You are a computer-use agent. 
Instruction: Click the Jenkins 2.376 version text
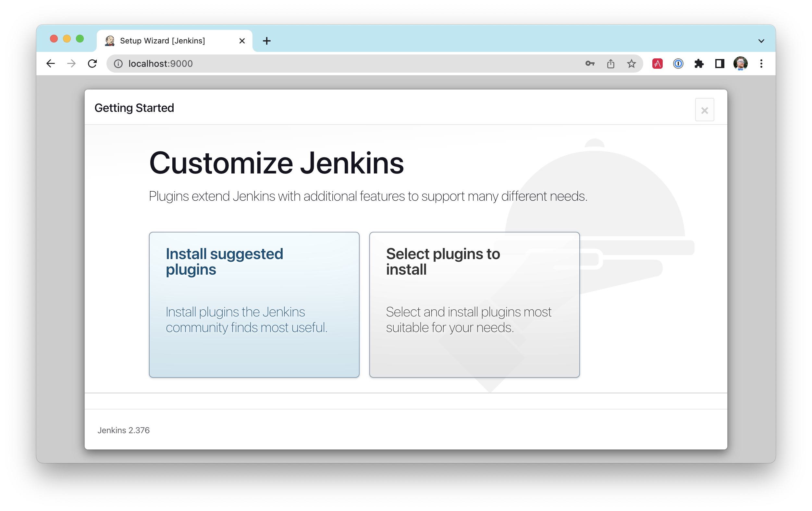(x=123, y=430)
